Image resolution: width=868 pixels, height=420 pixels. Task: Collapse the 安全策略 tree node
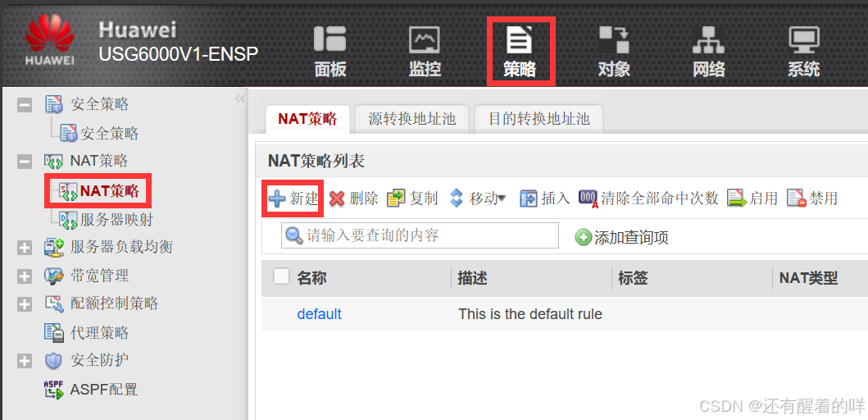click(x=25, y=105)
